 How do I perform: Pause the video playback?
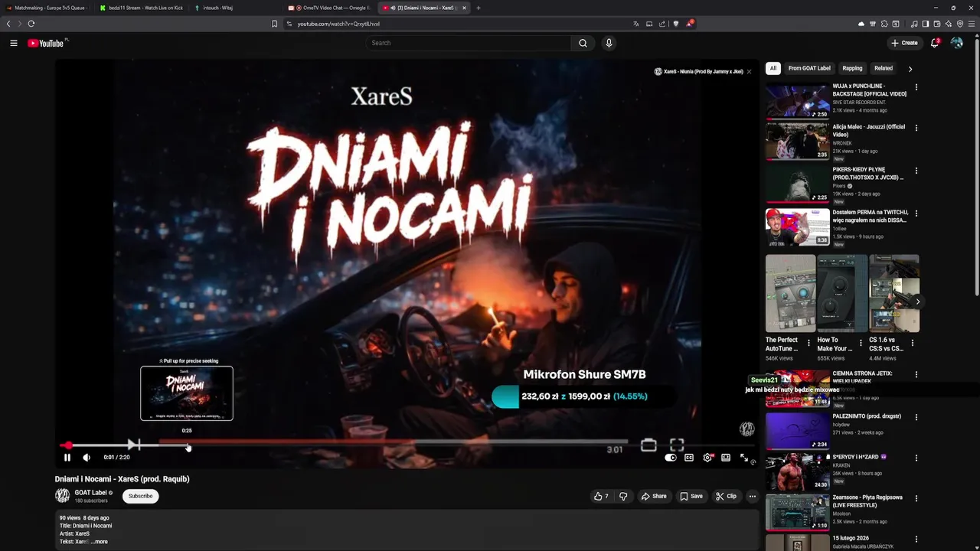pyautogui.click(x=67, y=458)
